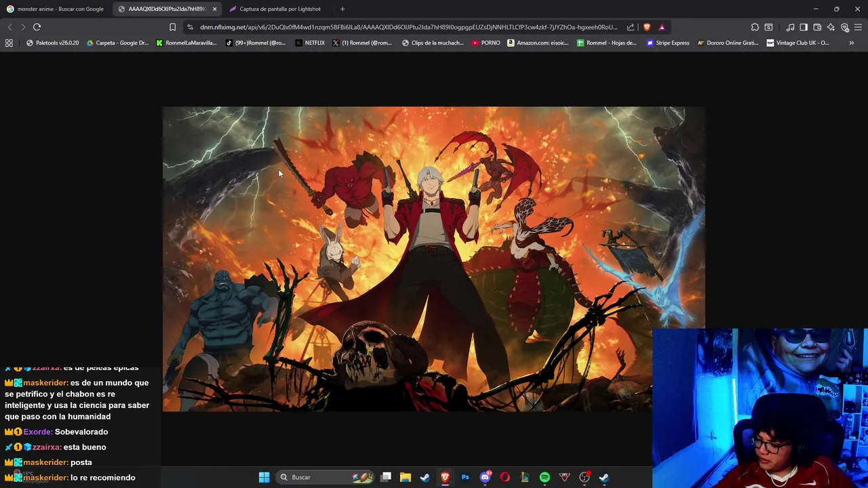868x488 pixels.
Task: Click the Devil May Cry artwork image
Action: click(433, 258)
